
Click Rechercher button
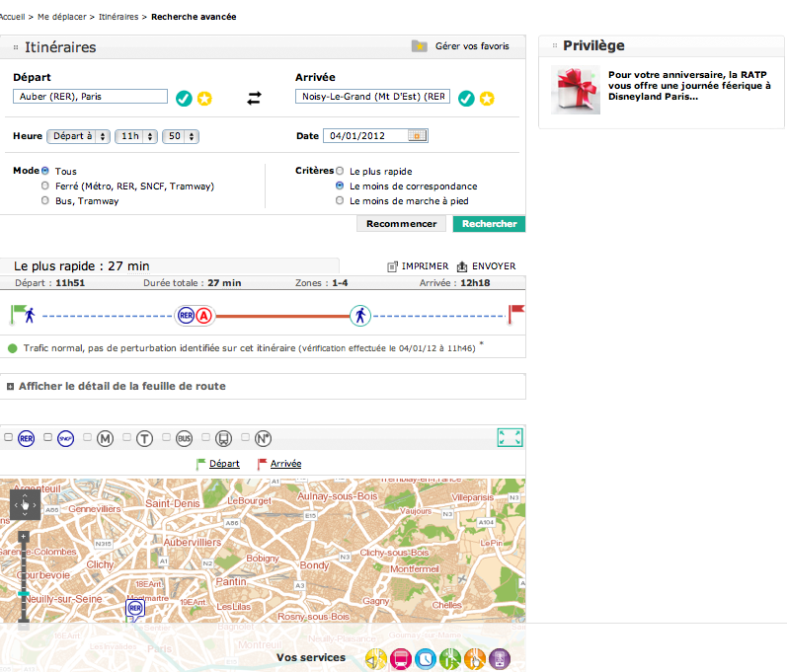point(490,224)
